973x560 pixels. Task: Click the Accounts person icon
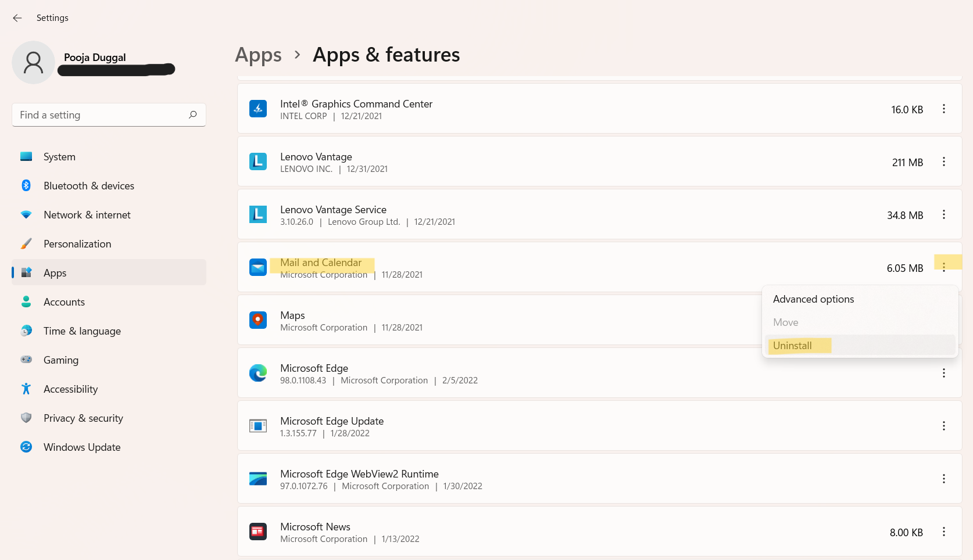coord(26,301)
